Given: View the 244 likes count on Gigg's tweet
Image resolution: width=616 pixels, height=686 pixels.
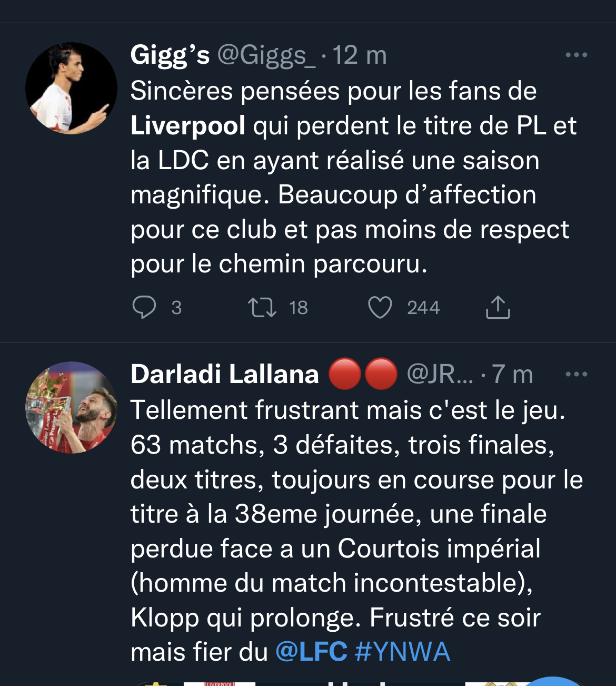Looking at the screenshot, I should pyautogui.click(x=423, y=308).
